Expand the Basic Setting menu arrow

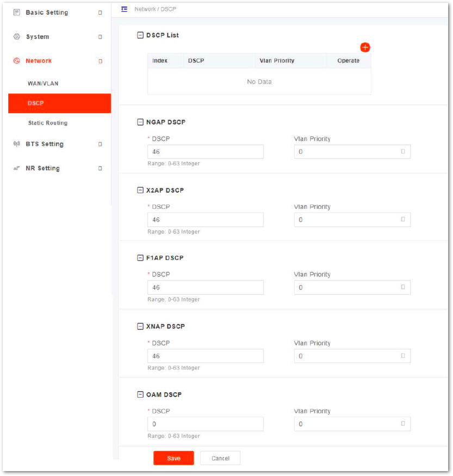[x=100, y=13]
